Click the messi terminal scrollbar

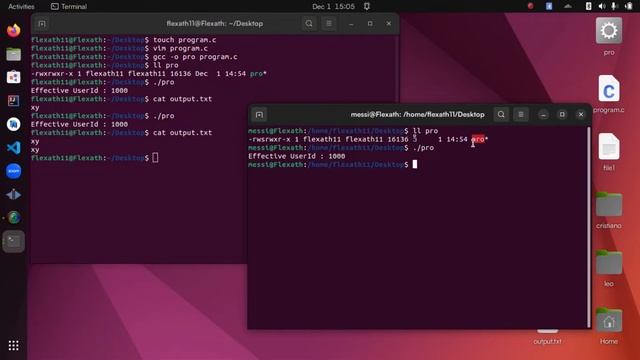589,227
